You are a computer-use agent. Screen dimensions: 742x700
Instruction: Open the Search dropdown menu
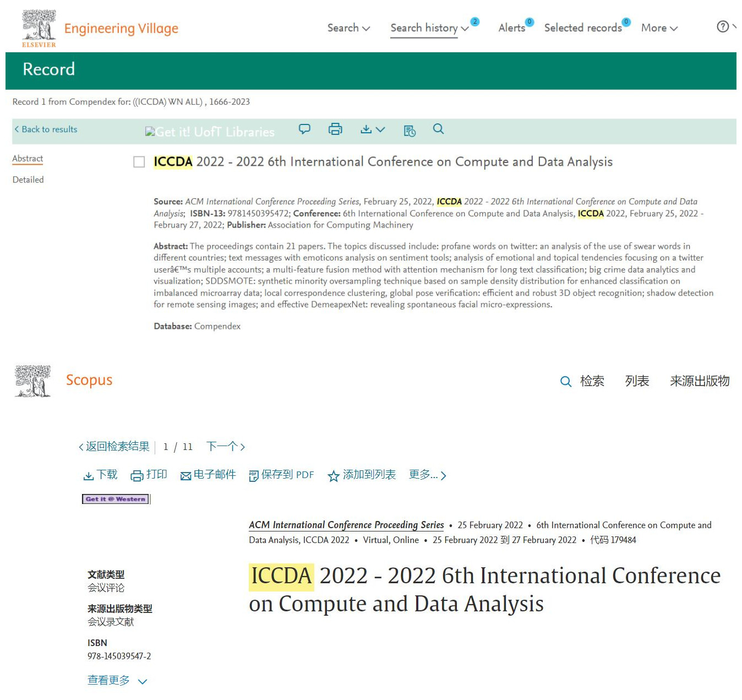[x=348, y=28]
